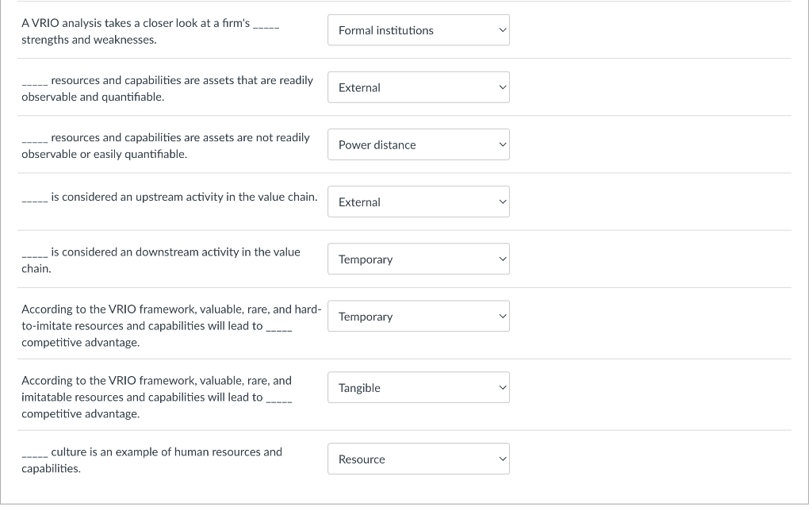Click chevron arrow on Tangible dropdown
Viewport: 812px width, 511px height.
tap(501, 388)
